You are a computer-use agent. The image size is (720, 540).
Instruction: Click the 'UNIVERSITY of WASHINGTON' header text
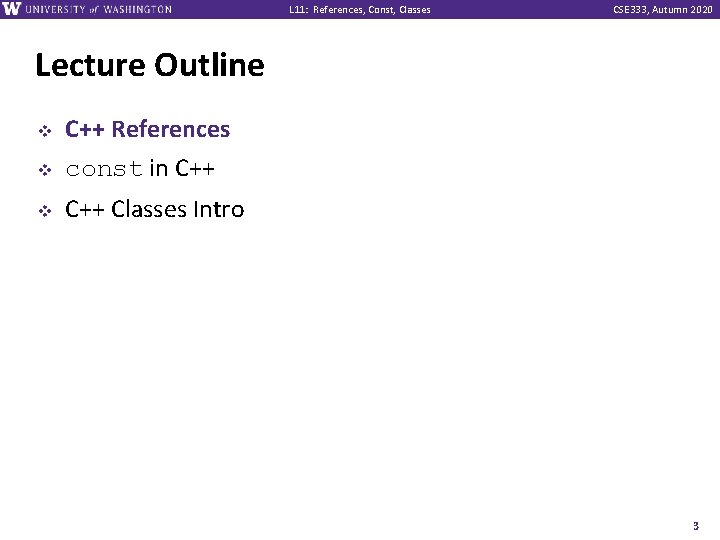99,10
